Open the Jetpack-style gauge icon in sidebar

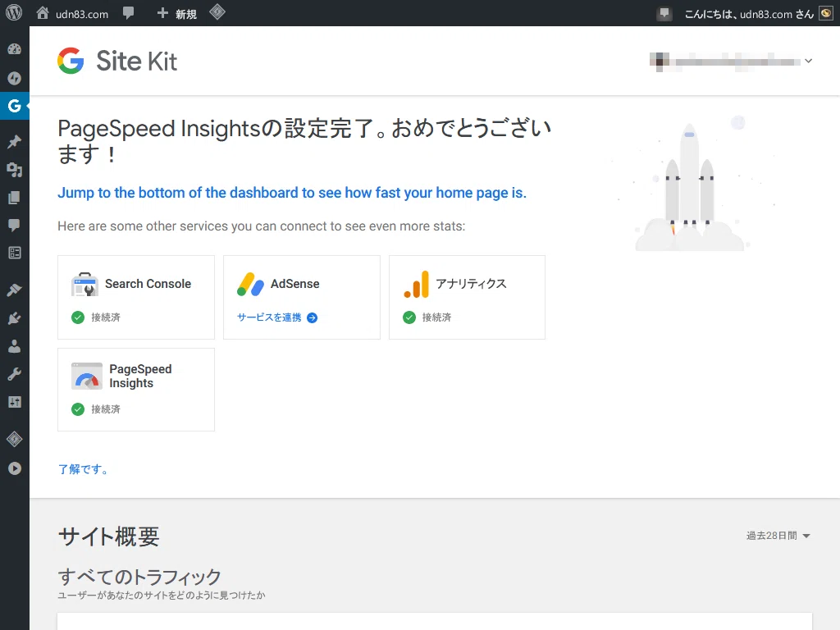click(15, 78)
